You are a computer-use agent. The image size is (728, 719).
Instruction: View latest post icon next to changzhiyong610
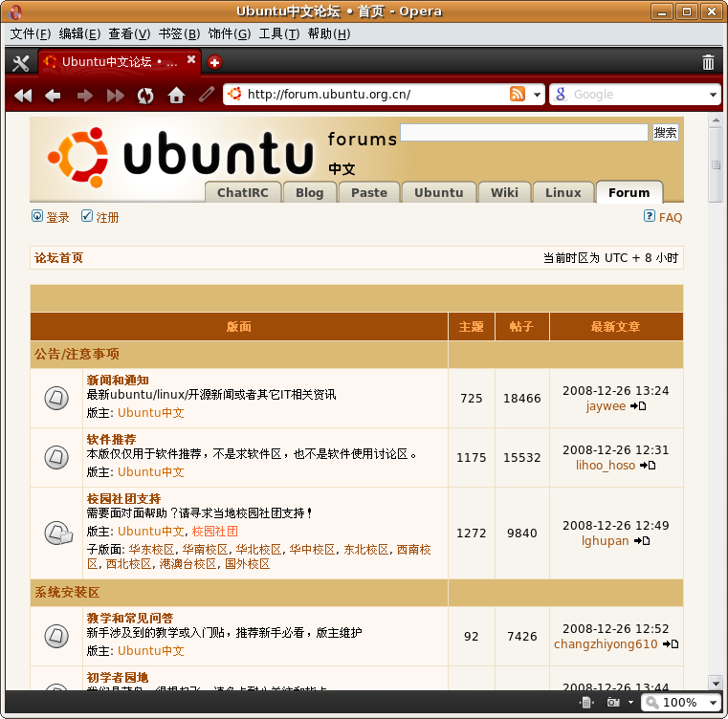[x=670, y=643]
